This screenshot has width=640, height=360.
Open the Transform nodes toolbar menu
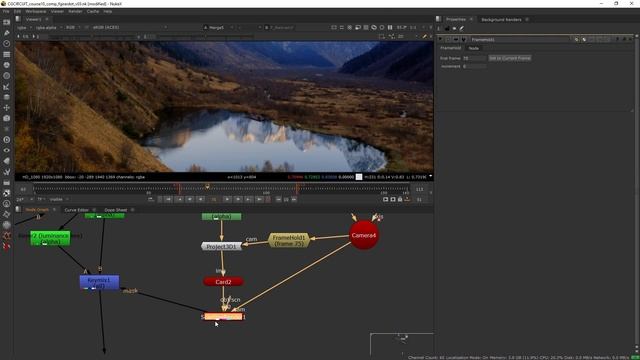[7, 108]
